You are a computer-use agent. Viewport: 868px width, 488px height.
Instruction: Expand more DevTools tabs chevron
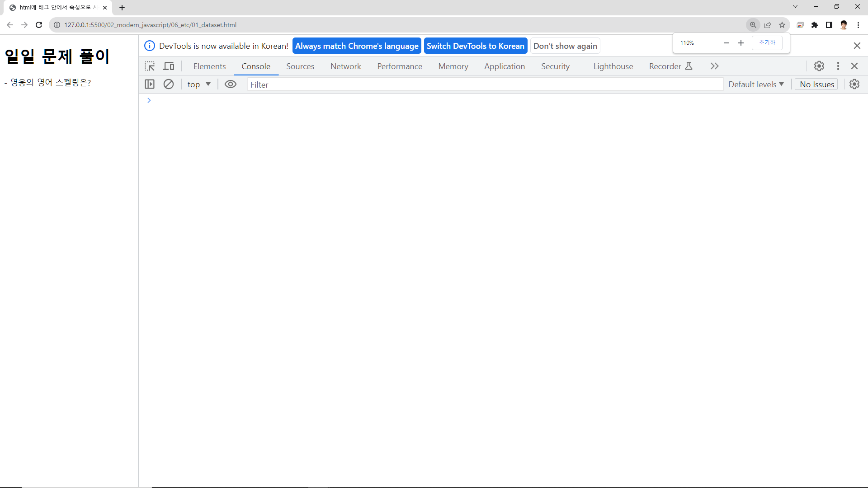(714, 66)
